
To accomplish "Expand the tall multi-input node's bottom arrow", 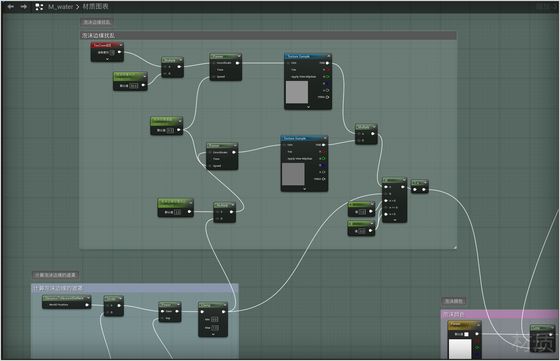I will pos(395,220).
